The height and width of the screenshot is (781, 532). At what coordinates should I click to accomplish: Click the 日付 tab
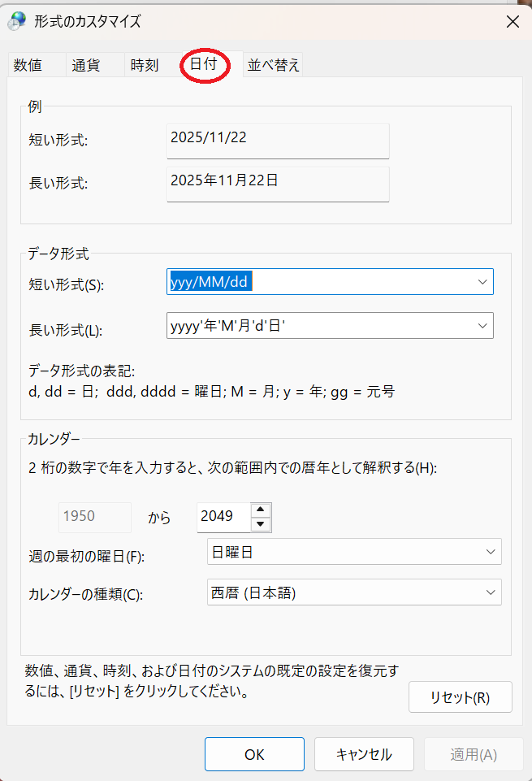(x=203, y=63)
